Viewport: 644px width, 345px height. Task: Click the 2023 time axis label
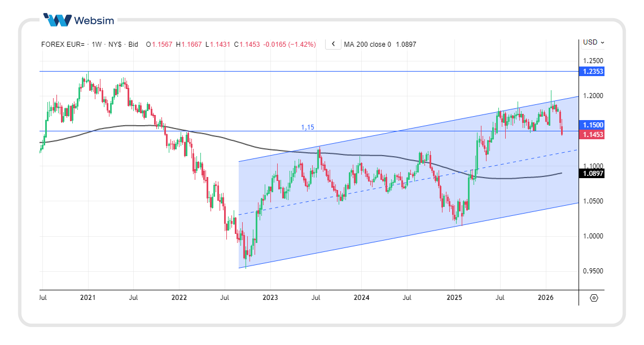tap(270, 297)
